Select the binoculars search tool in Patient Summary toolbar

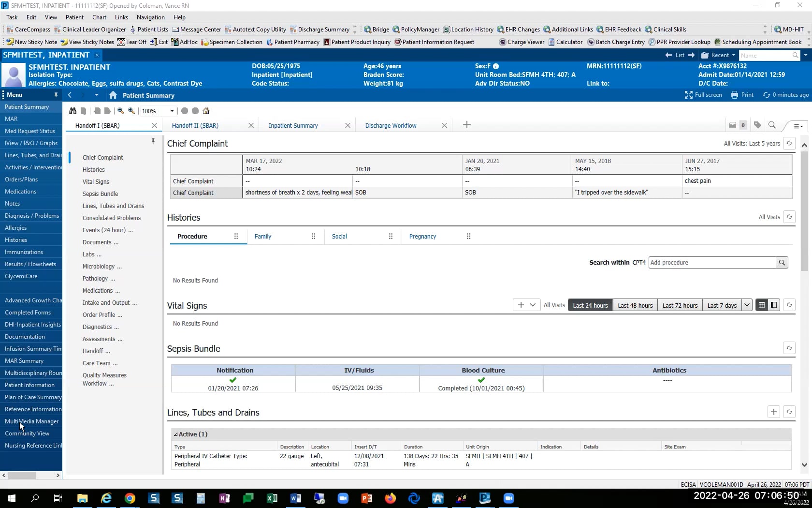[73, 111]
